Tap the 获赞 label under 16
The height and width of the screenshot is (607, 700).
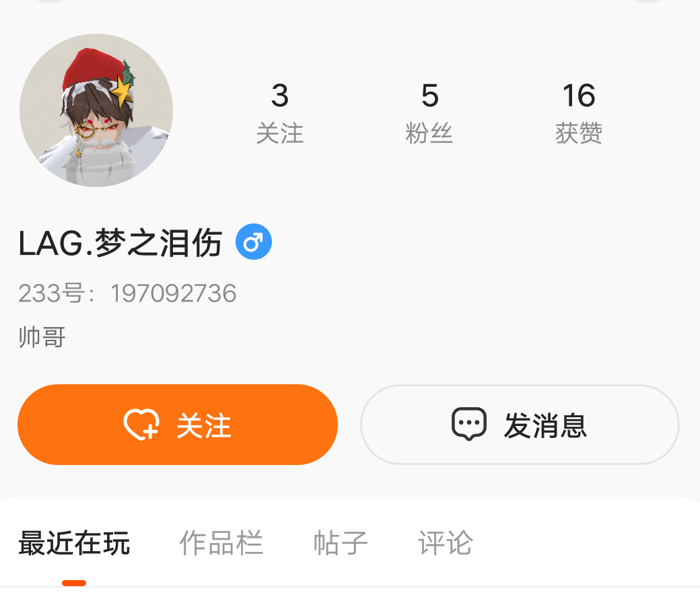point(579,133)
